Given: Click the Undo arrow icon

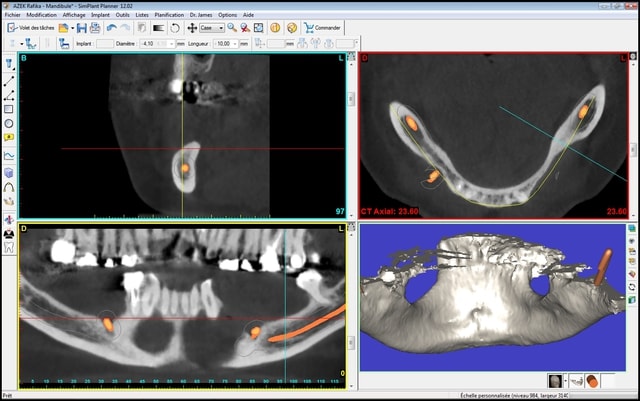Looking at the screenshot, I should tap(111, 28).
